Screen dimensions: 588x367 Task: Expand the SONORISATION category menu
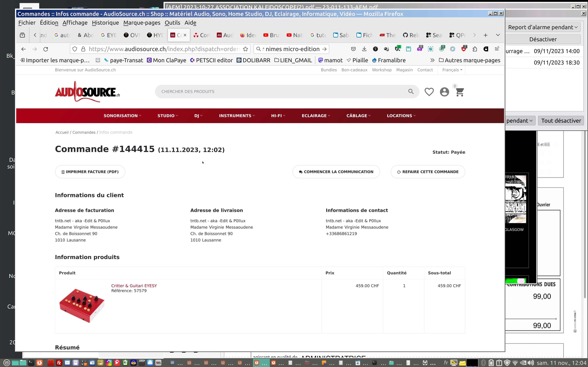(x=122, y=116)
